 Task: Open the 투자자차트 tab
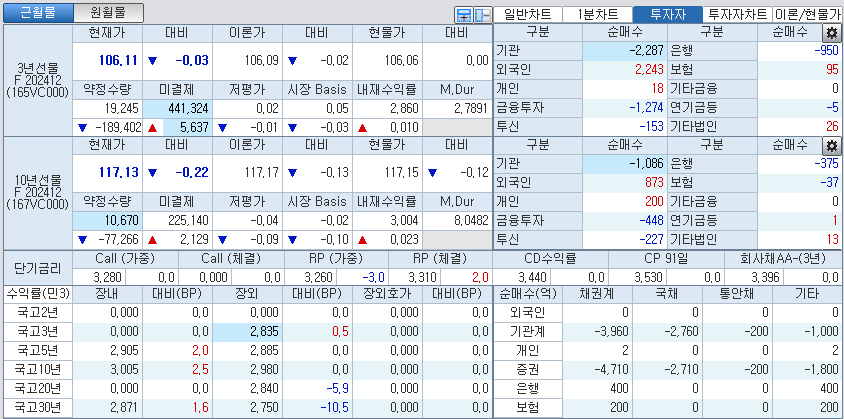[737, 15]
